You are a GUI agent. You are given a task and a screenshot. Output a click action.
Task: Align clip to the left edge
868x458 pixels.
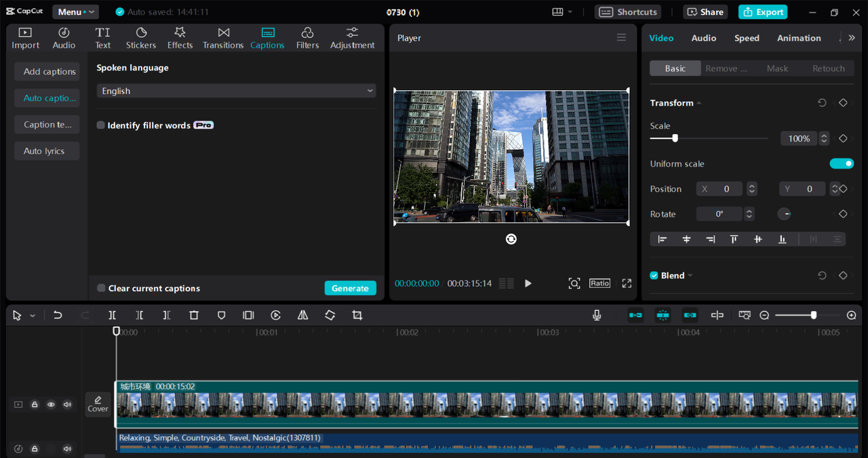click(663, 239)
